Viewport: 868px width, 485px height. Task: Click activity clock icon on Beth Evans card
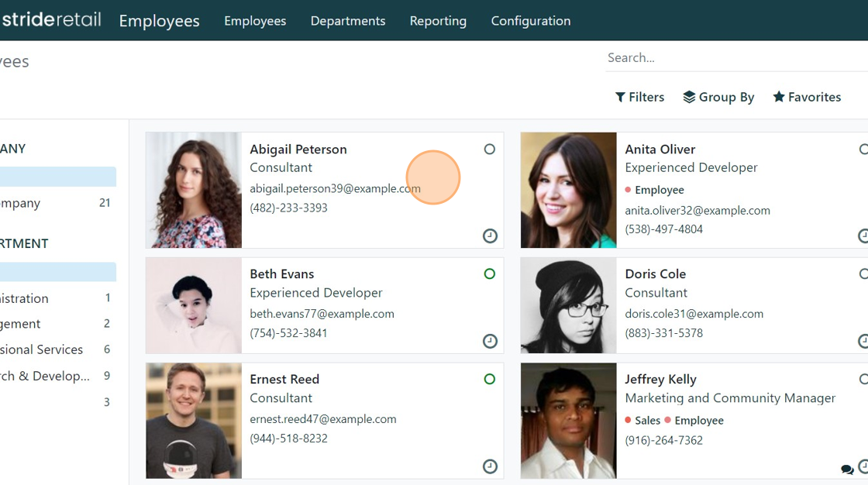(x=490, y=341)
